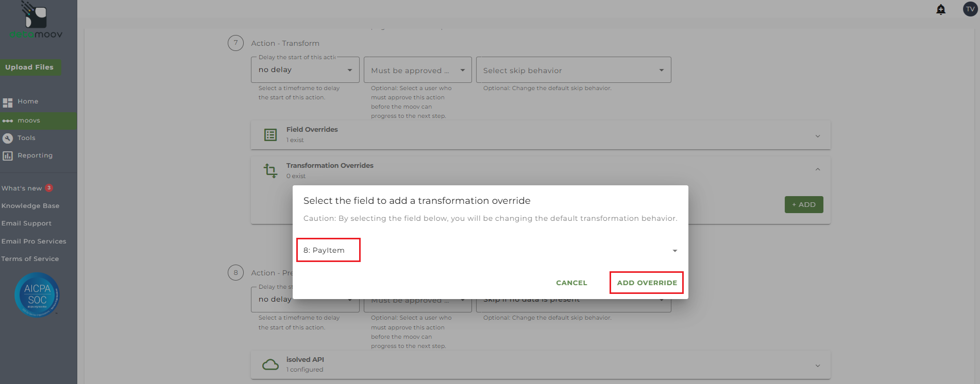Go to Home in the sidebar
This screenshot has height=384, width=980.
point(28,101)
